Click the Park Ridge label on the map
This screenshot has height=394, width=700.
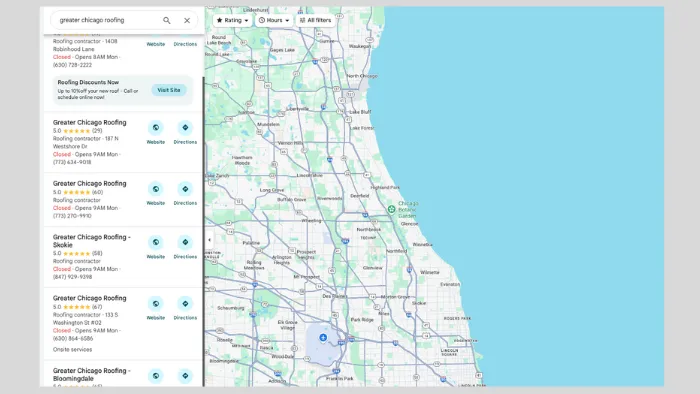362,320
